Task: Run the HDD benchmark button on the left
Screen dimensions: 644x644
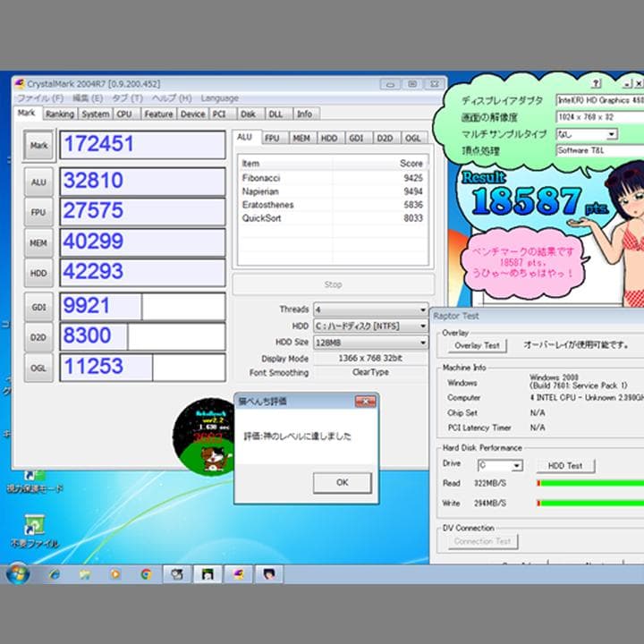Action: [x=38, y=273]
